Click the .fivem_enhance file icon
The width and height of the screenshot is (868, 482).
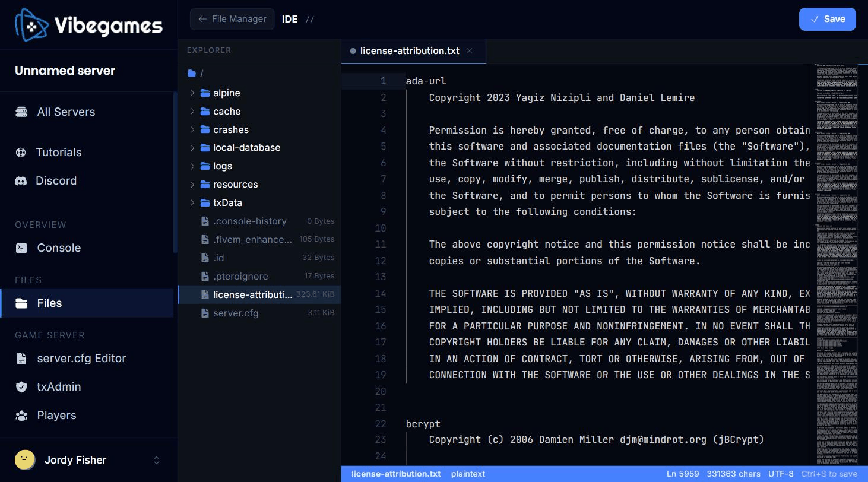pyautogui.click(x=205, y=239)
